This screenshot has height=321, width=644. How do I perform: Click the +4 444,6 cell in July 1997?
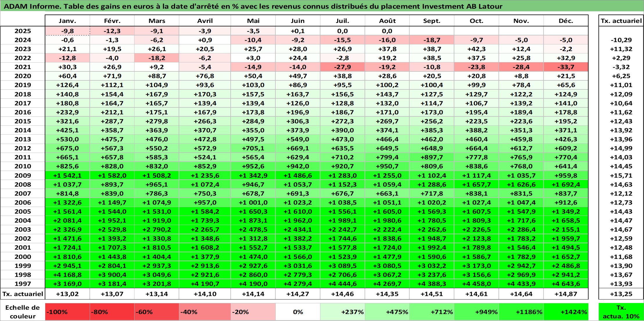coord(342,284)
